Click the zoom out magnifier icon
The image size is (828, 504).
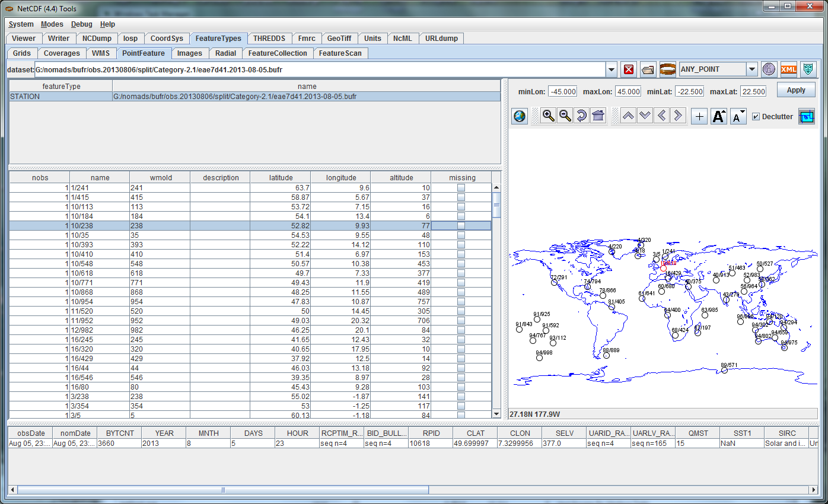tap(565, 116)
